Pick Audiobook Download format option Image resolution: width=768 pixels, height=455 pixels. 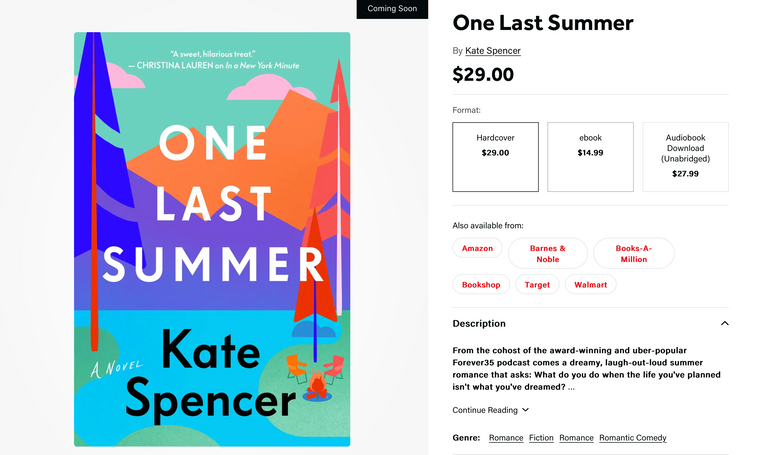pos(685,156)
